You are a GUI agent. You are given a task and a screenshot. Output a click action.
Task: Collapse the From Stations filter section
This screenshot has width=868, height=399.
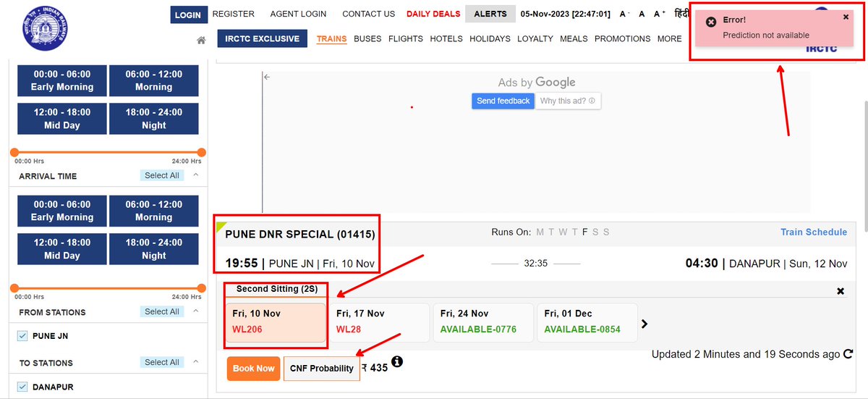tap(196, 311)
